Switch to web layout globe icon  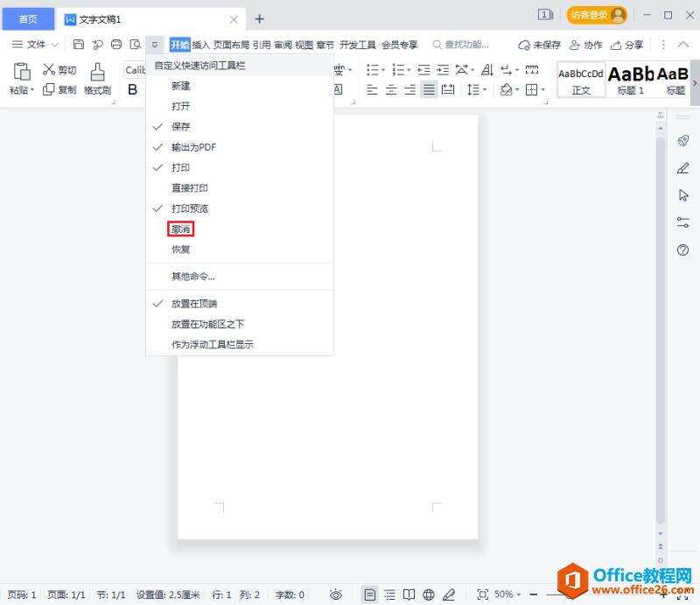[x=429, y=594]
